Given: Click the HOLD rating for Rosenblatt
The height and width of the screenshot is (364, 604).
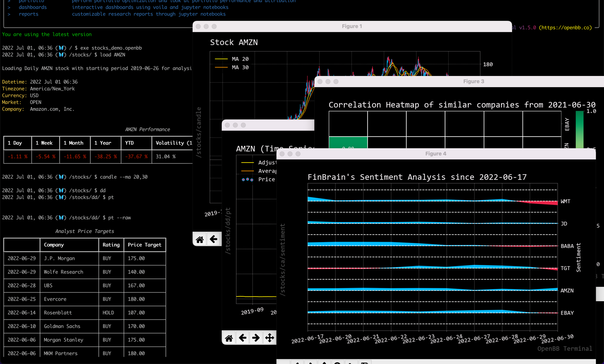Looking at the screenshot, I should (x=108, y=313).
